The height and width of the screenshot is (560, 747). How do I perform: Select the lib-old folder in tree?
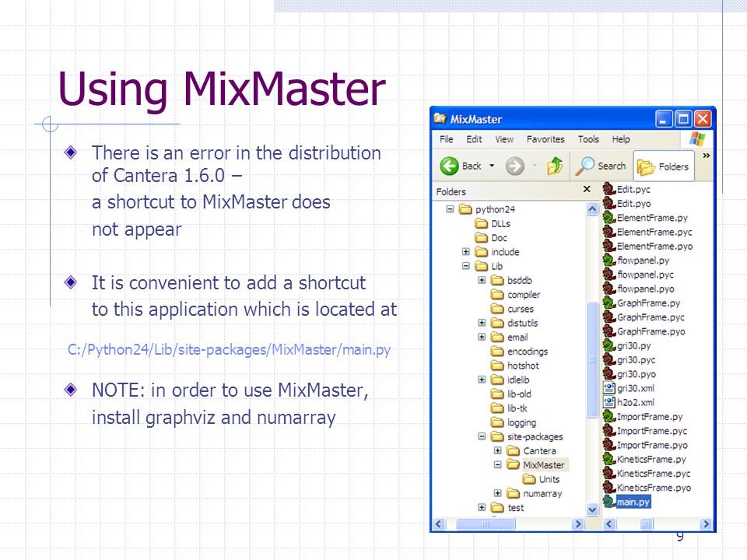pyautogui.click(x=511, y=394)
